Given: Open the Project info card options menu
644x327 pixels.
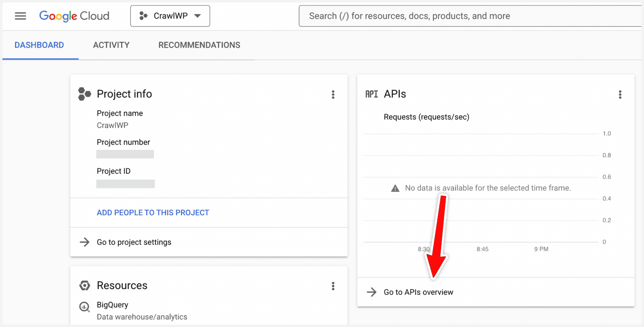Looking at the screenshot, I should (x=333, y=95).
